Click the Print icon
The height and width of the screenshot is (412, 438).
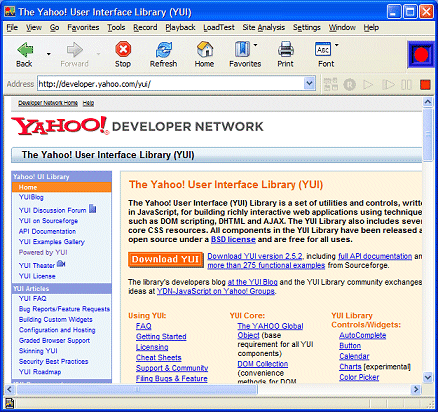286,50
